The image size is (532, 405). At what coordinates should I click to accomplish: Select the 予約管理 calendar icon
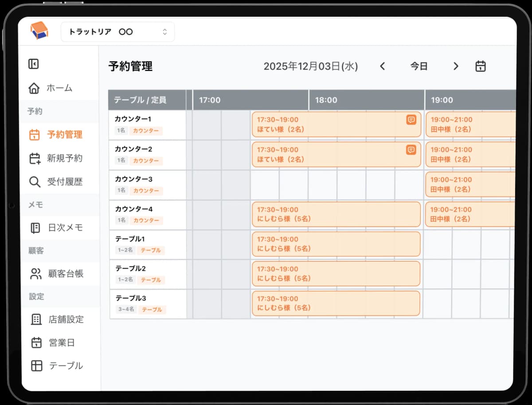(35, 135)
